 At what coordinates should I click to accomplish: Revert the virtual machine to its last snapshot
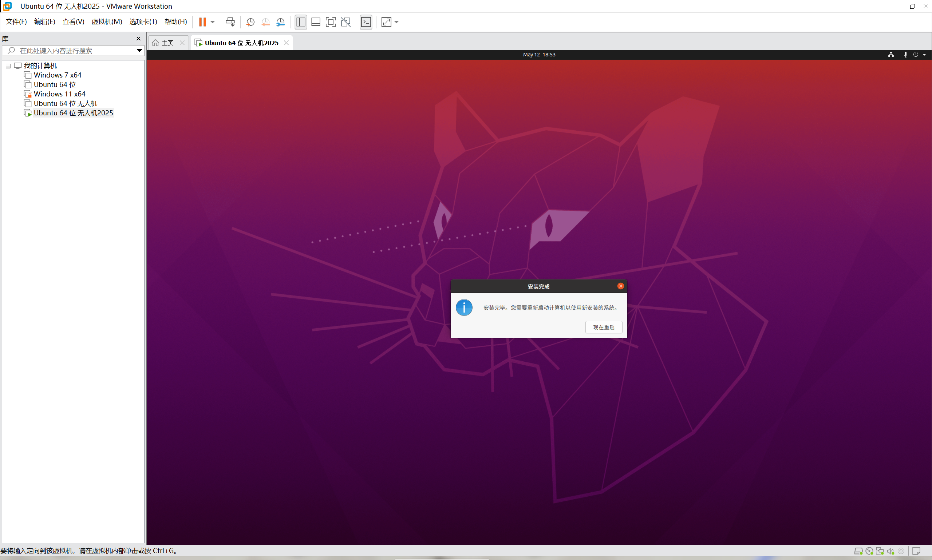coord(265,22)
